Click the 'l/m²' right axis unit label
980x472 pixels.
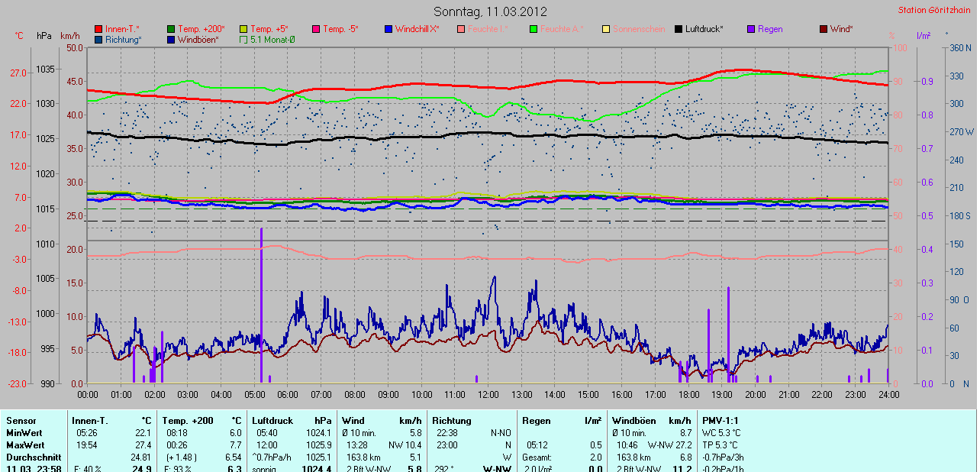922,36
